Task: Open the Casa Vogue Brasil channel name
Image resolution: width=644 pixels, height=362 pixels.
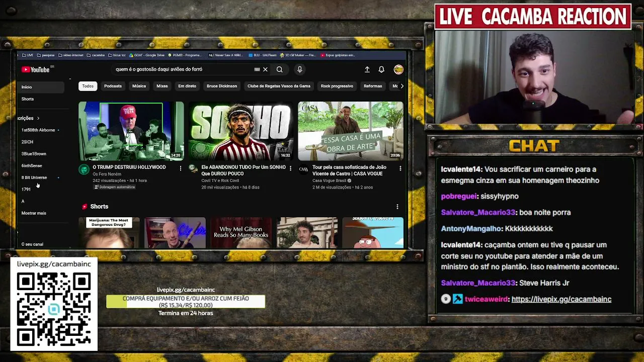Action: tap(330, 180)
